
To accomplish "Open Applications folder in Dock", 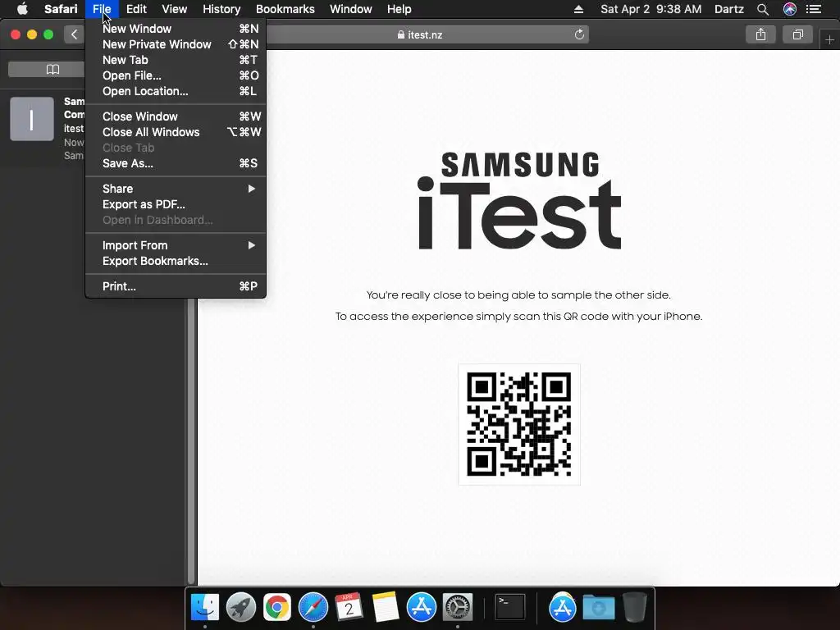I will point(563,608).
